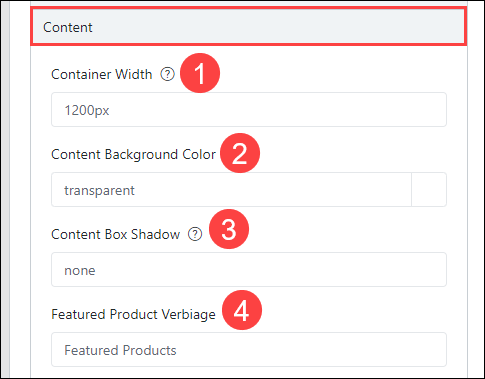Click the Container Width help question-mark icon
This screenshot has width=485, height=379.
(167, 74)
